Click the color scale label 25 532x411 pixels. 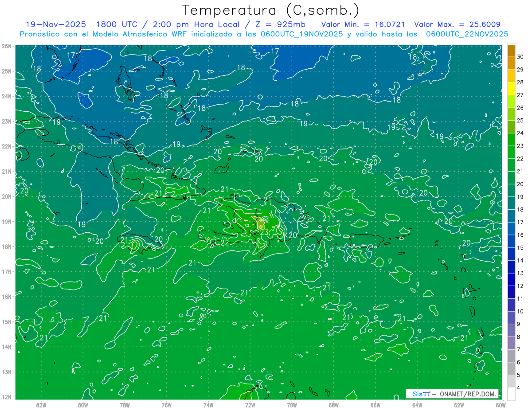point(520,120)
